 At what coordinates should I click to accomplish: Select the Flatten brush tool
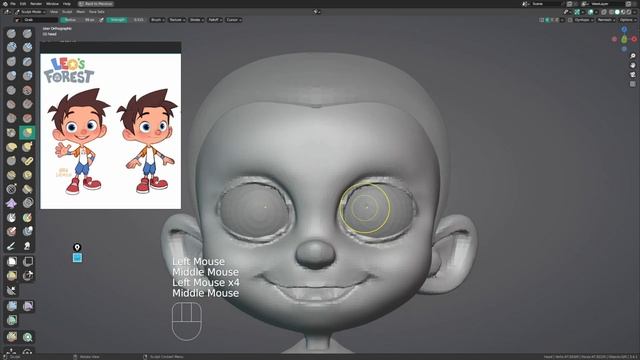tap(11, 104)
